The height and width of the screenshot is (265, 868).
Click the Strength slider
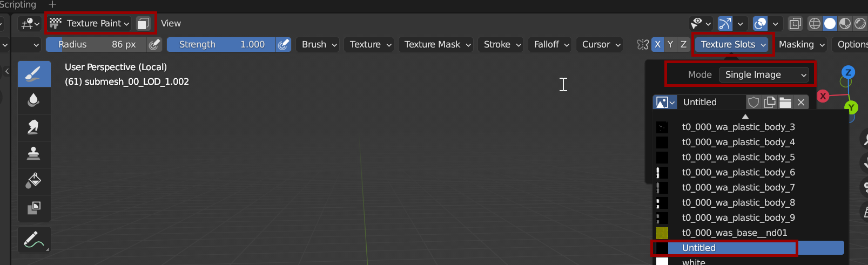pyautogui.click(x=221, y=44)
